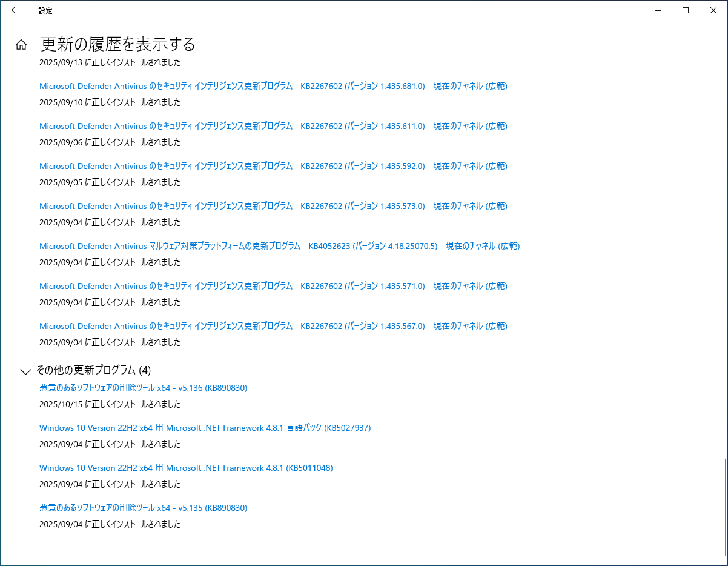The image size is (728, 566).
Task: Open Defender update version 1.435.571.0 link
Action: (273, 286)
